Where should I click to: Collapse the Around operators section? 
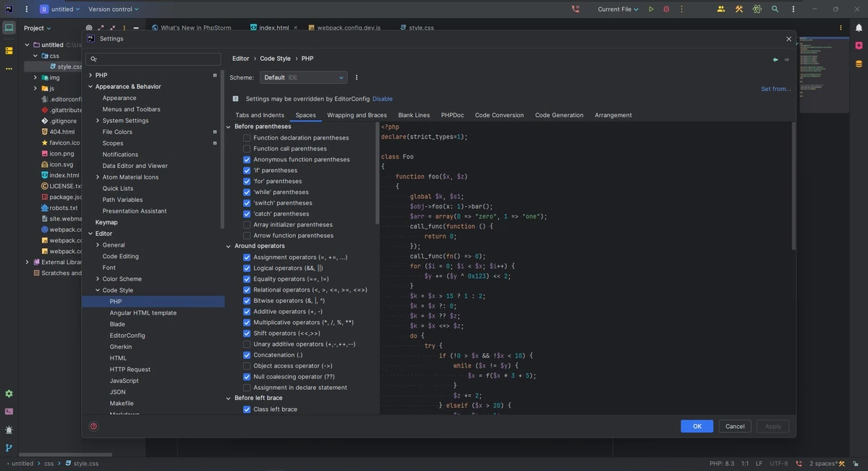coord(229,246)
